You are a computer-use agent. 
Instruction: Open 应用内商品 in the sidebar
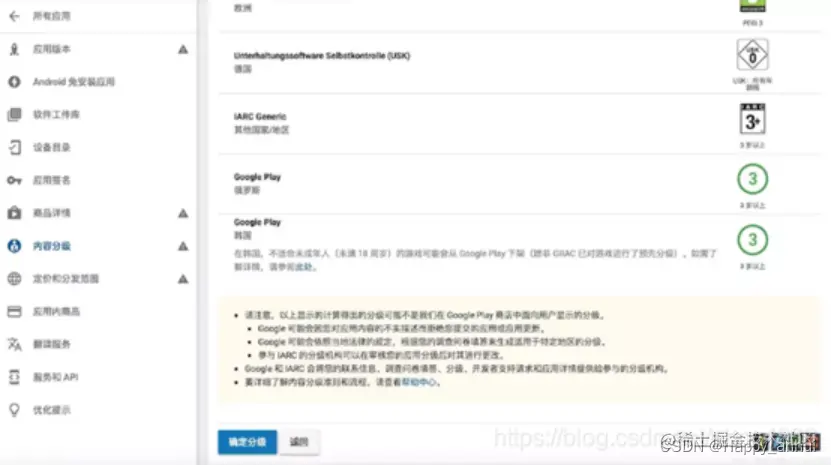coord(56,312)
